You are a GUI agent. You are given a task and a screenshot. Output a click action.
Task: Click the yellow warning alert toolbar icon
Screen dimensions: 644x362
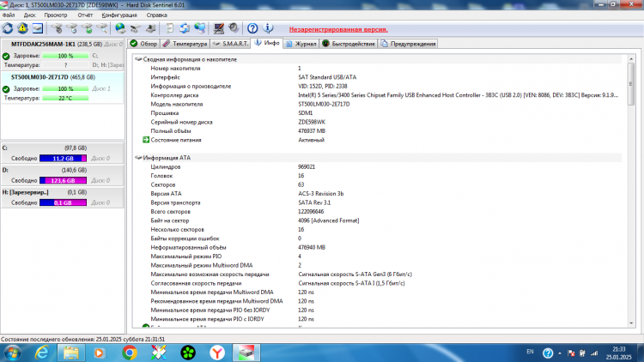coord(22,28)
